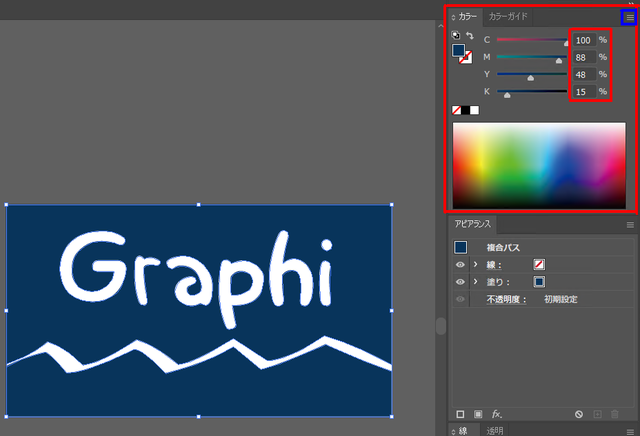This screenshot has height=436, width=640.
Task: Select the アピアランス panel tab
Action: click(473, 224)
